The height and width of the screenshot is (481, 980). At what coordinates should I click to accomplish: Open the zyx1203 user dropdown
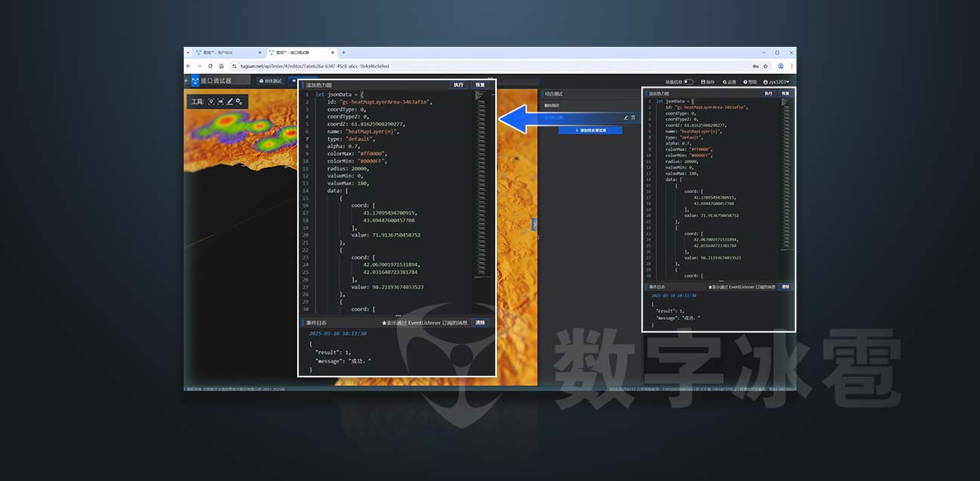coord(777,82)
